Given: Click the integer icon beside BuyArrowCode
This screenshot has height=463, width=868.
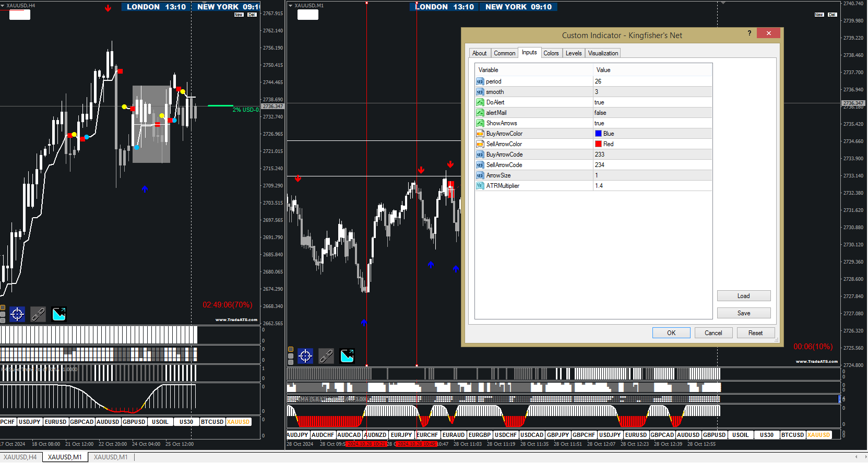Looking at the screenshot, I should coord(480,155).
